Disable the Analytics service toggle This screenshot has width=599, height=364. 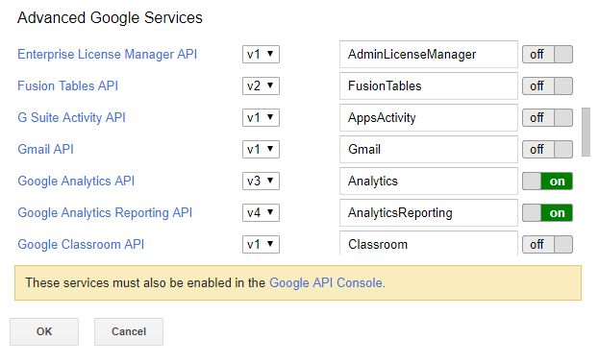(547, 181)
